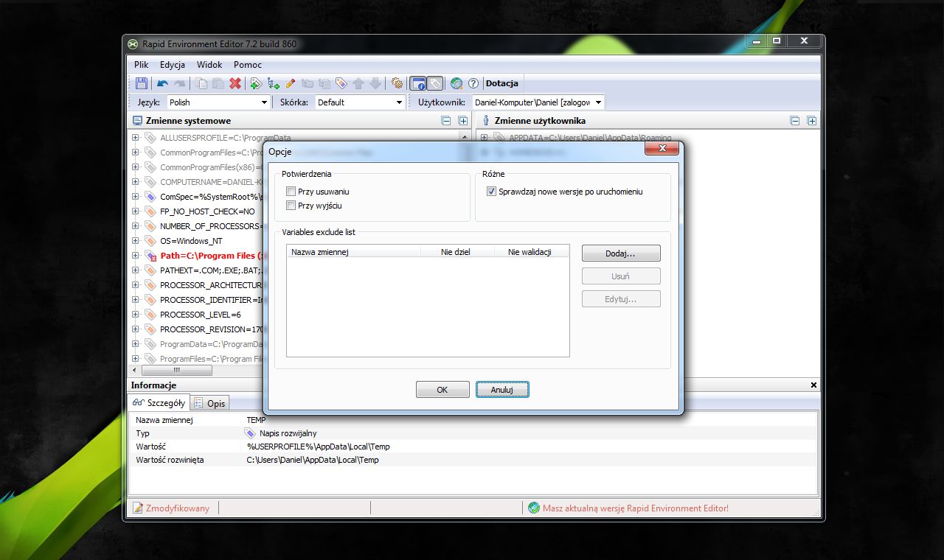This screenshot has width=944, height=560.
Task: Click the Add new variable tag icon
Action: (x=256, y=83)
